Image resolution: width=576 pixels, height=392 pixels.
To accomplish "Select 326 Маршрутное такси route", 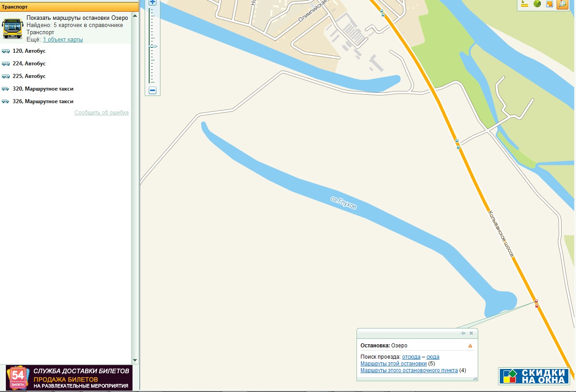I will pyautogui.click(x=43, y=101).
